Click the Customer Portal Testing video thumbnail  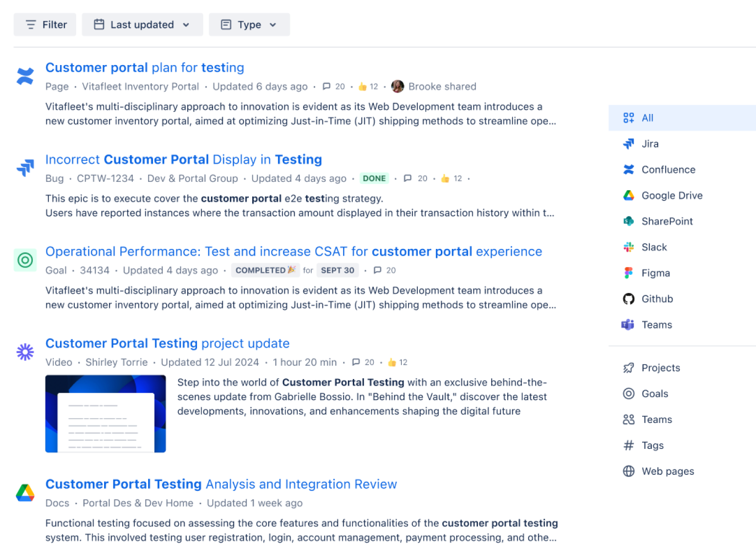click(x=105, y=413)
